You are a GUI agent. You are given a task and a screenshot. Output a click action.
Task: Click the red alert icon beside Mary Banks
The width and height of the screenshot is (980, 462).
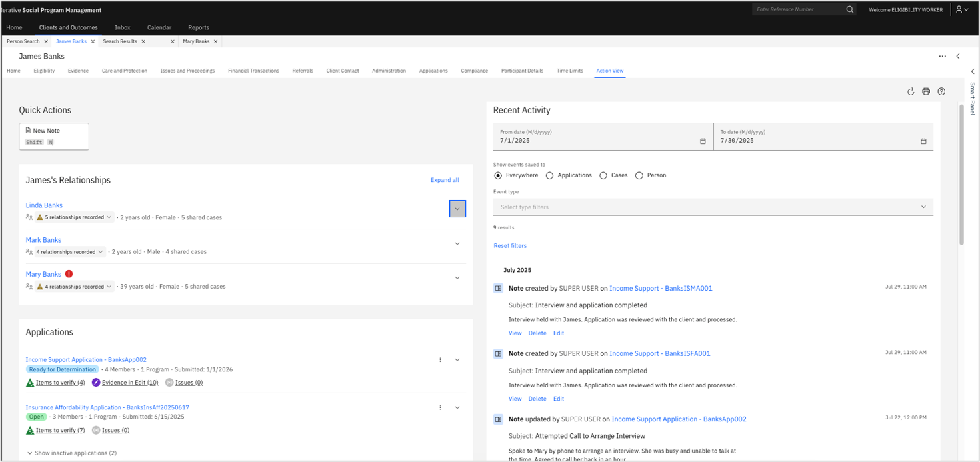tap(69, 274)
